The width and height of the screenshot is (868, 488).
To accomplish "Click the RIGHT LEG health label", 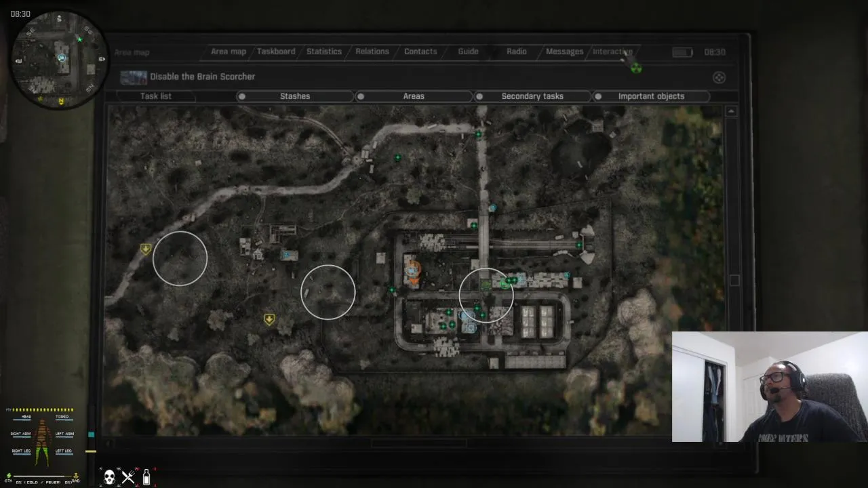I will point(20,451).
